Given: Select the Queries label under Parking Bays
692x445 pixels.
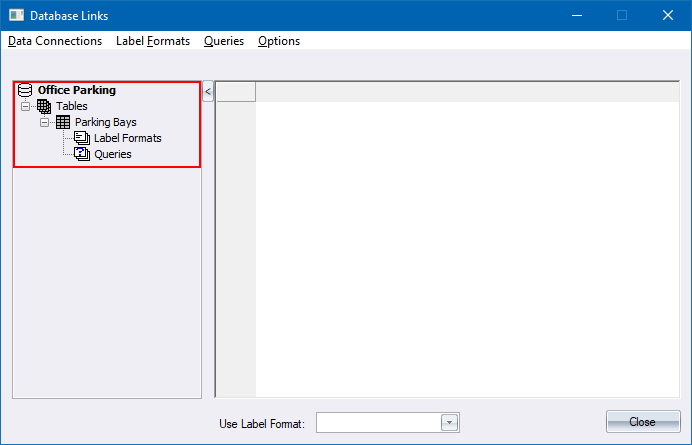Looking at the screenshot, I should (113, 154).
